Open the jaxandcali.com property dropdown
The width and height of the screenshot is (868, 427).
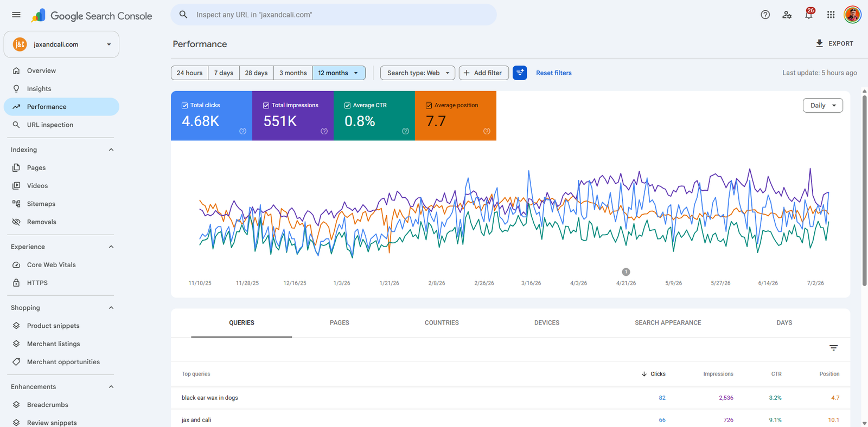[x=61, y=44]
